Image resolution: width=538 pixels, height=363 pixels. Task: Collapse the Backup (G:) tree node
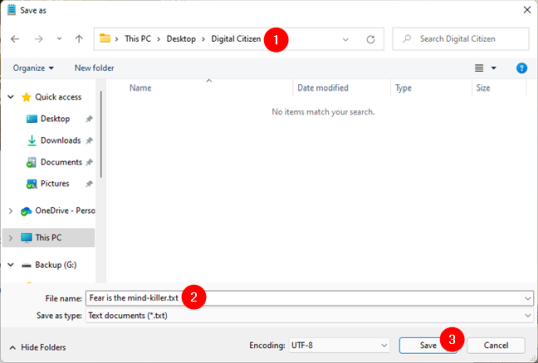pyautogui.click(x=11, y=265)
